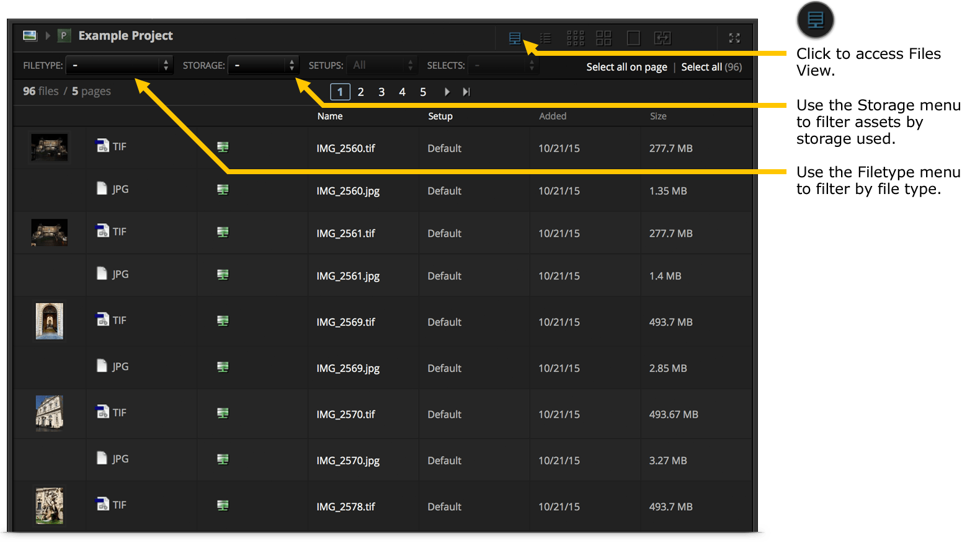Open the Storage filter dropdown
The height and width of the screenshot is (543, 980).
click(x=263, y=65)
